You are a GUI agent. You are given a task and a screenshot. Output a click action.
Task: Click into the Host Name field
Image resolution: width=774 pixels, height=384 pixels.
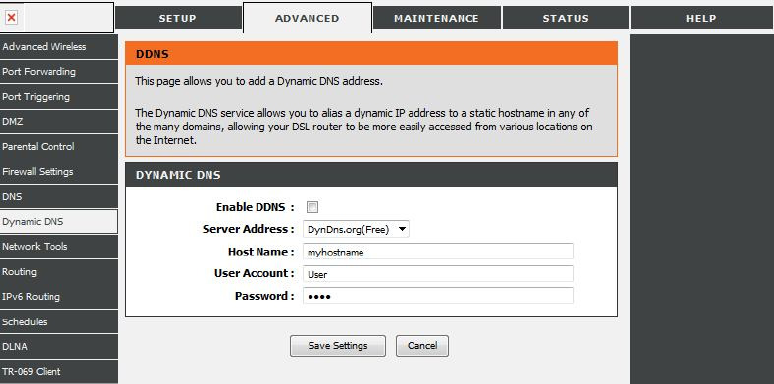point(438,251)
